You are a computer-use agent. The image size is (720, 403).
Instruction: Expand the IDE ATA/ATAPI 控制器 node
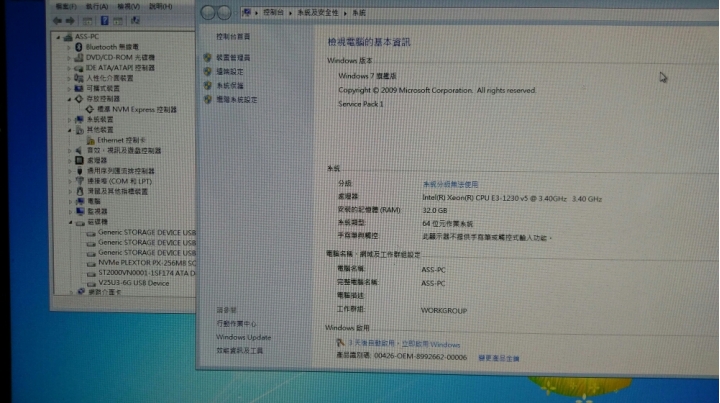click(69, 68)
